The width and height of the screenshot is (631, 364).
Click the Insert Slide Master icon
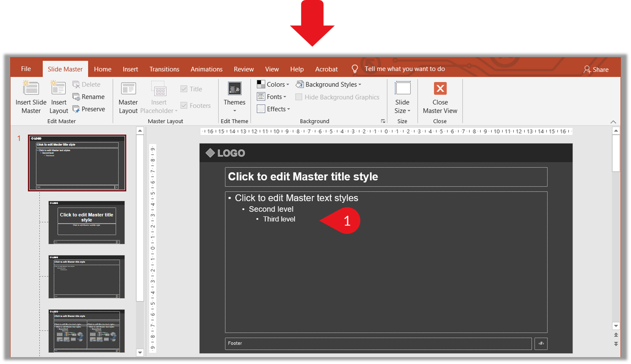[31, 89]
